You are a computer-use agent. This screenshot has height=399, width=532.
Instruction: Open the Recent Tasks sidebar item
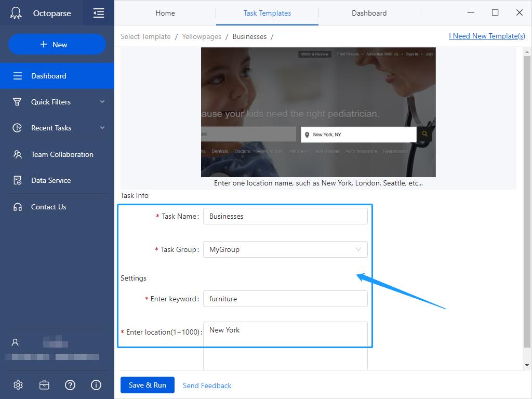pos(57,128)
